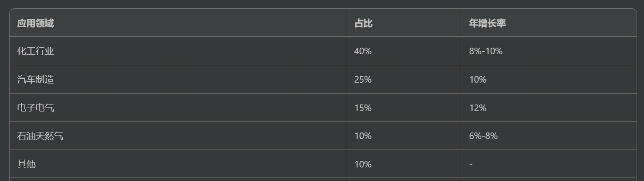The image size is (644, 181).
Task: Click the 10% share for 石油天然气
Action: 404,136
